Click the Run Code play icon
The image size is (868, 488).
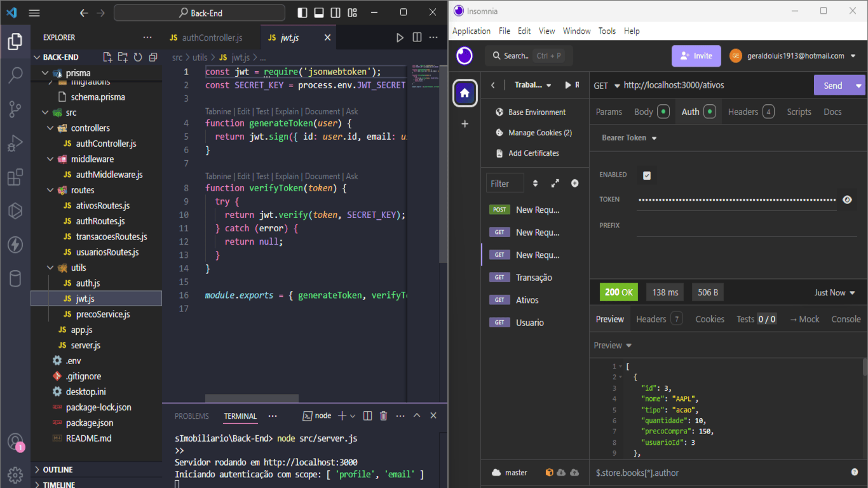400,38
